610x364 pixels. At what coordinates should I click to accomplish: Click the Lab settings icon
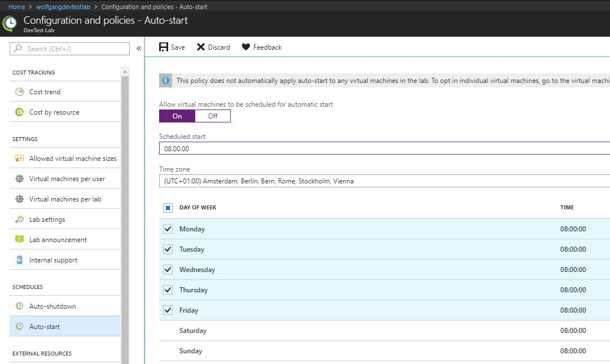[19, 219]
